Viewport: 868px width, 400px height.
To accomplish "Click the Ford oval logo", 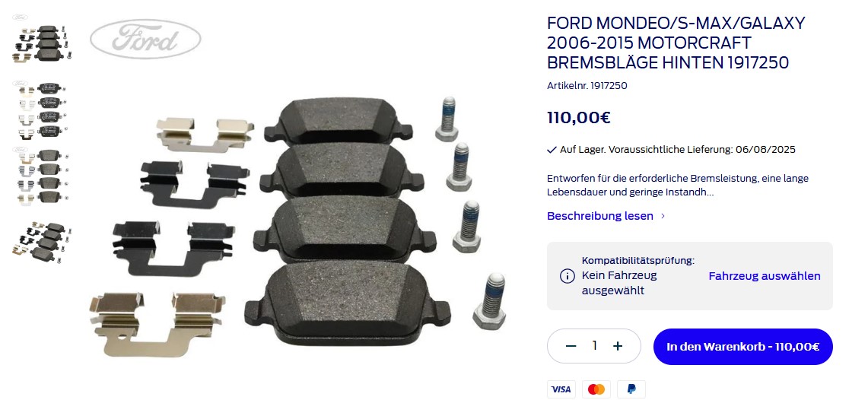I will click(145, 40).
